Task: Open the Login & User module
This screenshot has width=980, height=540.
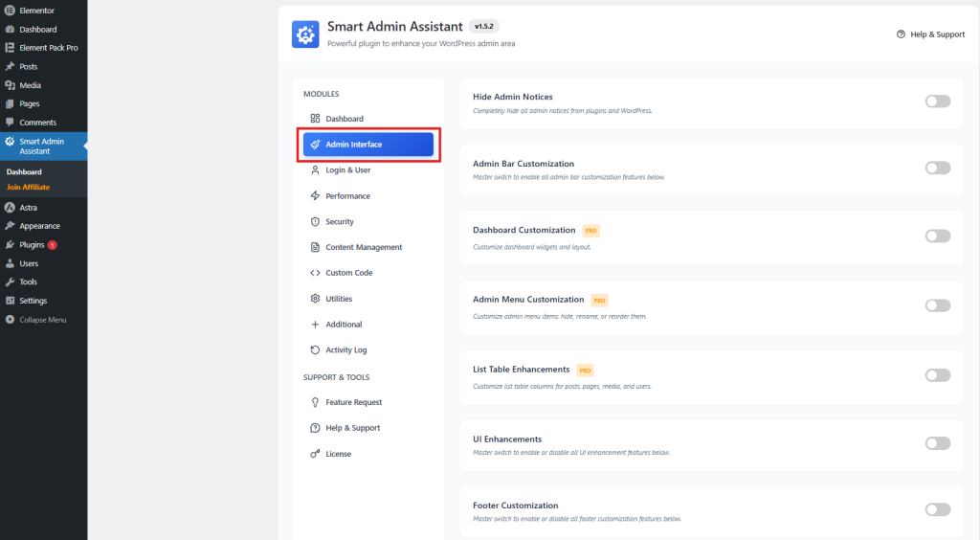Action: coord(368,170)
